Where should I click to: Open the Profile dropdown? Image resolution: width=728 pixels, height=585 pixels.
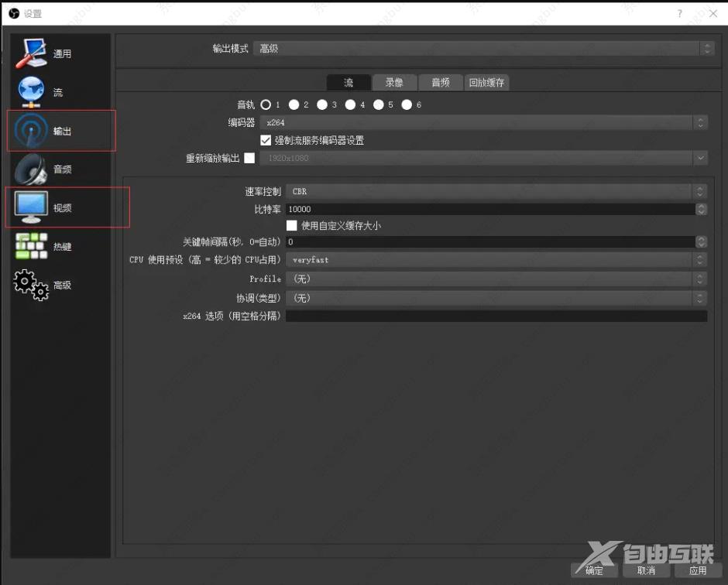point(496,279)
